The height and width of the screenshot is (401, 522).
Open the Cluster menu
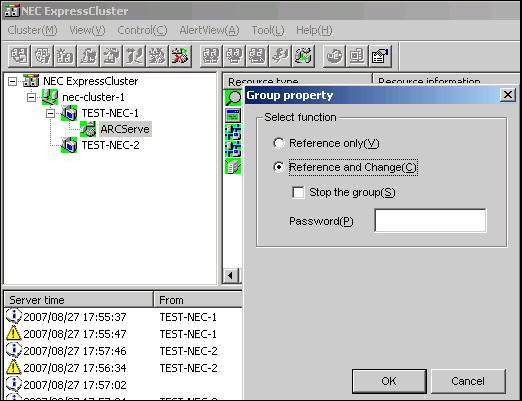click(x=32, y=30)
